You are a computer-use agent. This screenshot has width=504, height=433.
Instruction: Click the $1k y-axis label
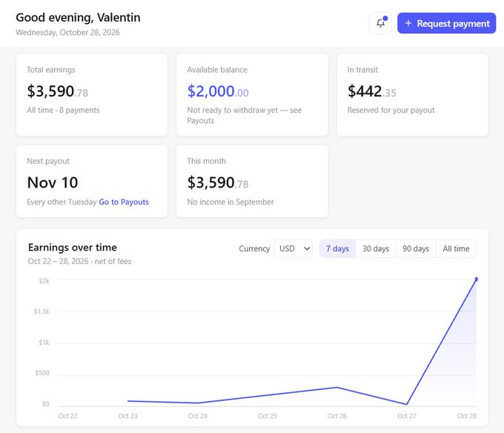click(x=44, y=343)
